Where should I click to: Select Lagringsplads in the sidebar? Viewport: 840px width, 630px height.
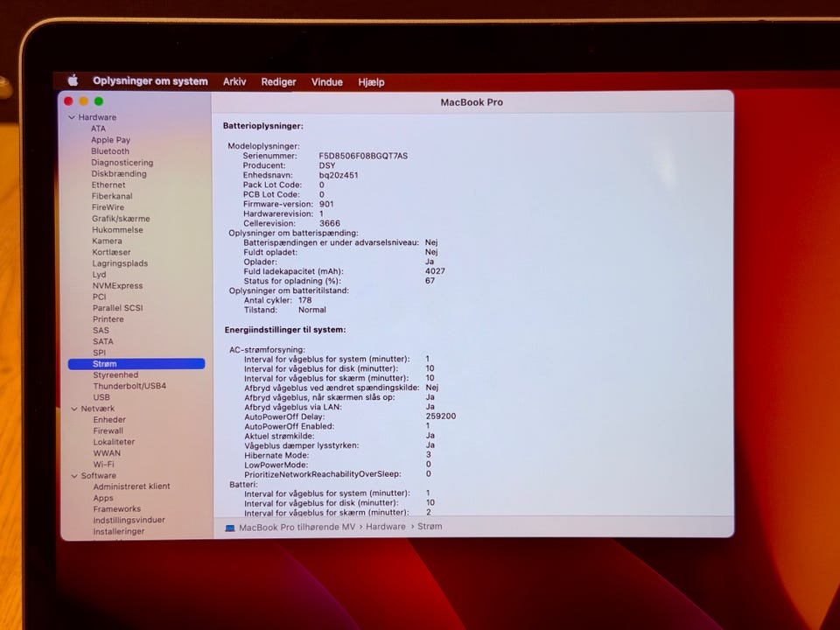pos(120,263)
